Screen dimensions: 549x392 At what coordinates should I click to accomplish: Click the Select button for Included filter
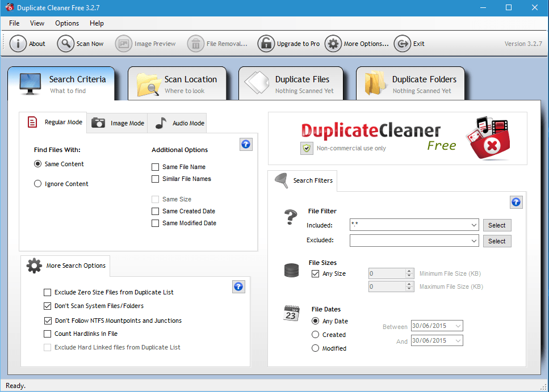pyautogui.click(x=497, y=225)
